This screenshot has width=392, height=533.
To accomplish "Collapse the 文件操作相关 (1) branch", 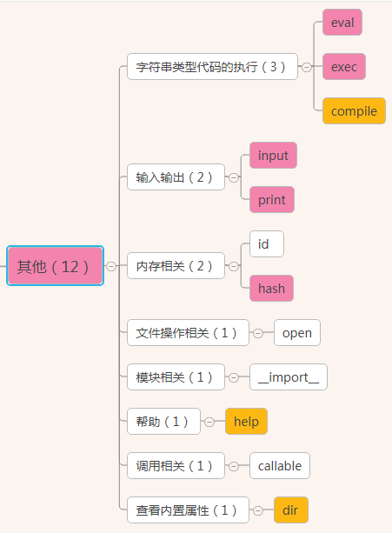I will [x=258, y=333].
